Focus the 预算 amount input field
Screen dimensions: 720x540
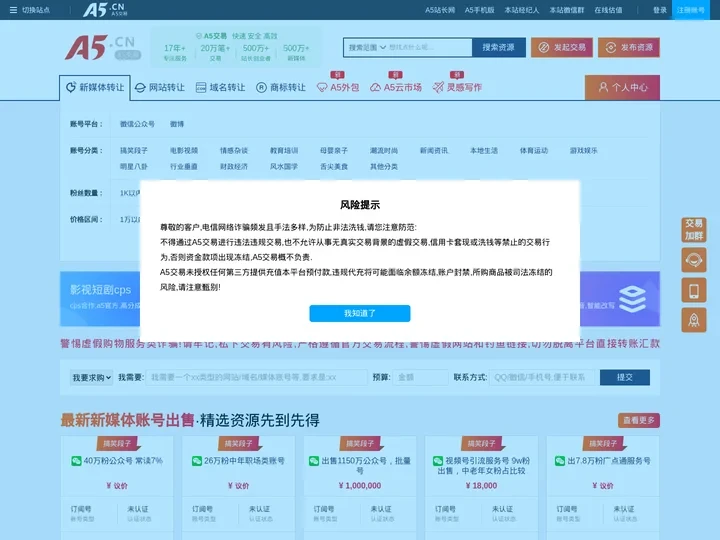[421, 377]
